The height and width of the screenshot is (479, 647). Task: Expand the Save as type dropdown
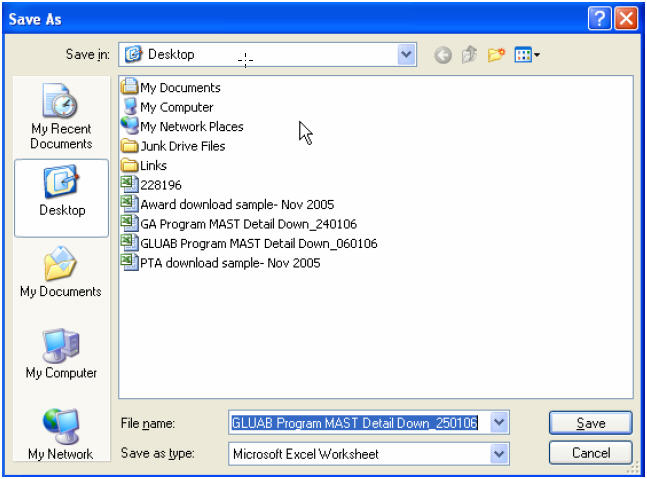pyautogui.click(x=499, y=454)
